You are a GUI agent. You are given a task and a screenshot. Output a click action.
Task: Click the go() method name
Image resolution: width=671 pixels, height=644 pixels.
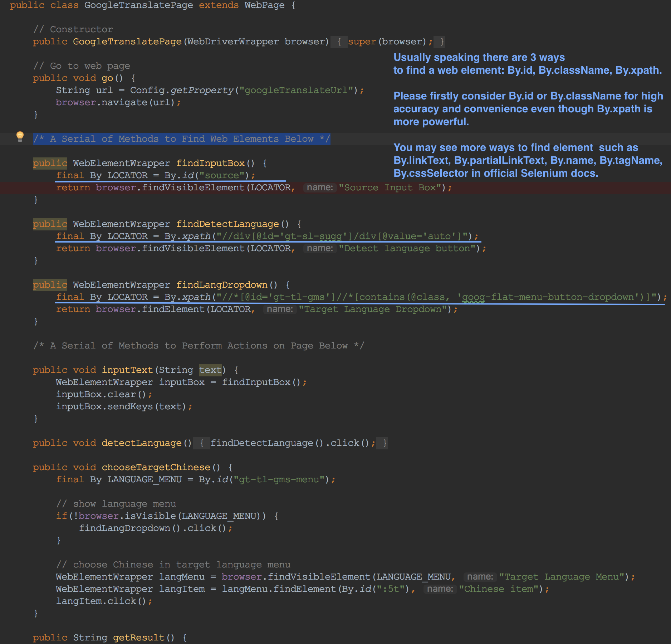point(107,78)
